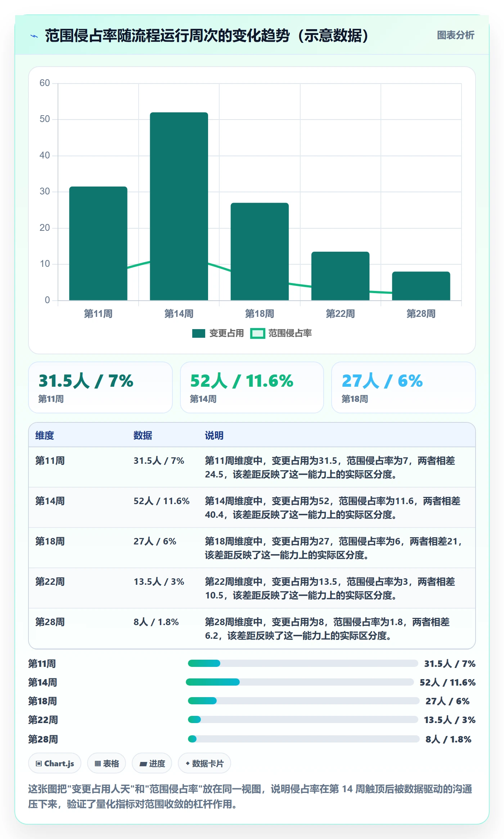
Task: Click the 第22周 x-axis label
Action: click(x=340, y=314)
